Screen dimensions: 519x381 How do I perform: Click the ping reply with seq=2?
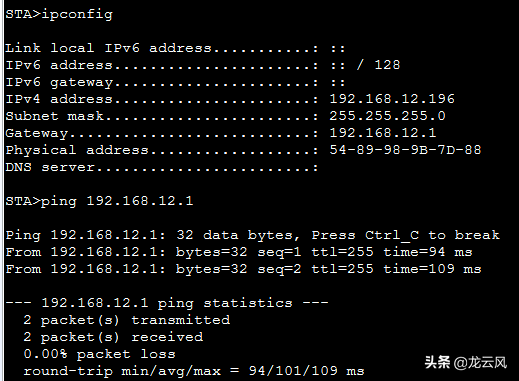click(243, 269)
